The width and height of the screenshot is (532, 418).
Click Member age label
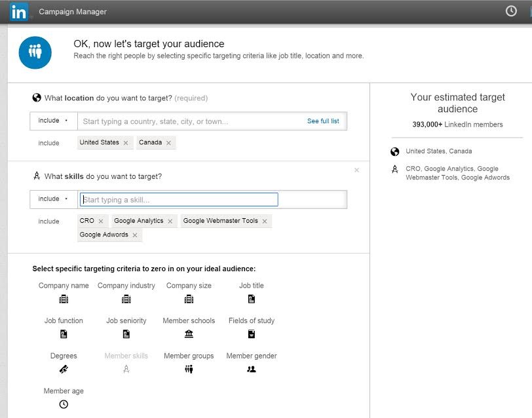(64, 391)
